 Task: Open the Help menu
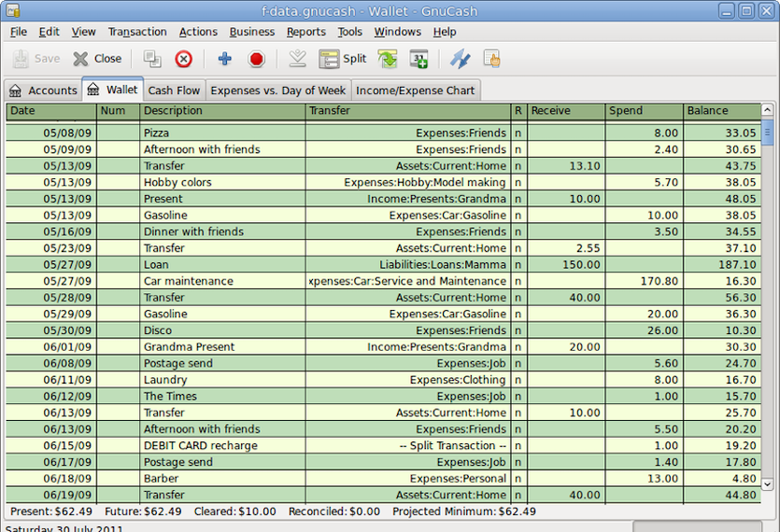445,32
